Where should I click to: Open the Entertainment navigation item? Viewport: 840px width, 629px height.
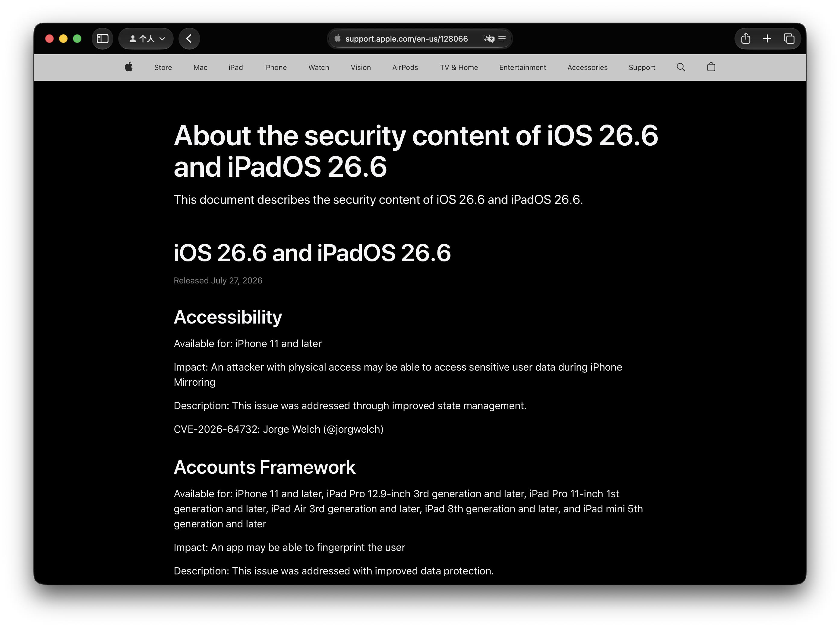pyautogui.click(x=523, y=68)
